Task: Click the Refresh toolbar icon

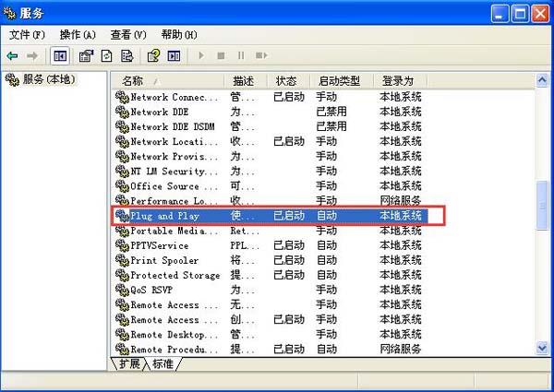Action: point(107,55)
